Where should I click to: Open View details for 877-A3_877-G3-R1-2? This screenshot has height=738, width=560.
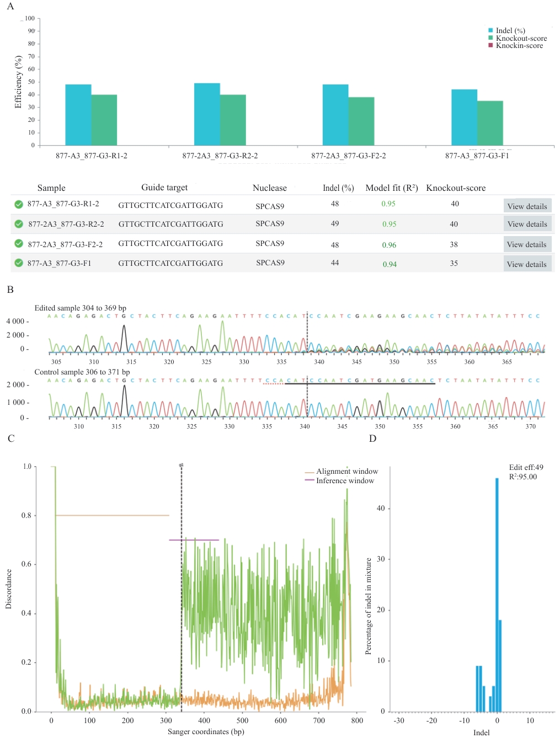click(527, 206)
